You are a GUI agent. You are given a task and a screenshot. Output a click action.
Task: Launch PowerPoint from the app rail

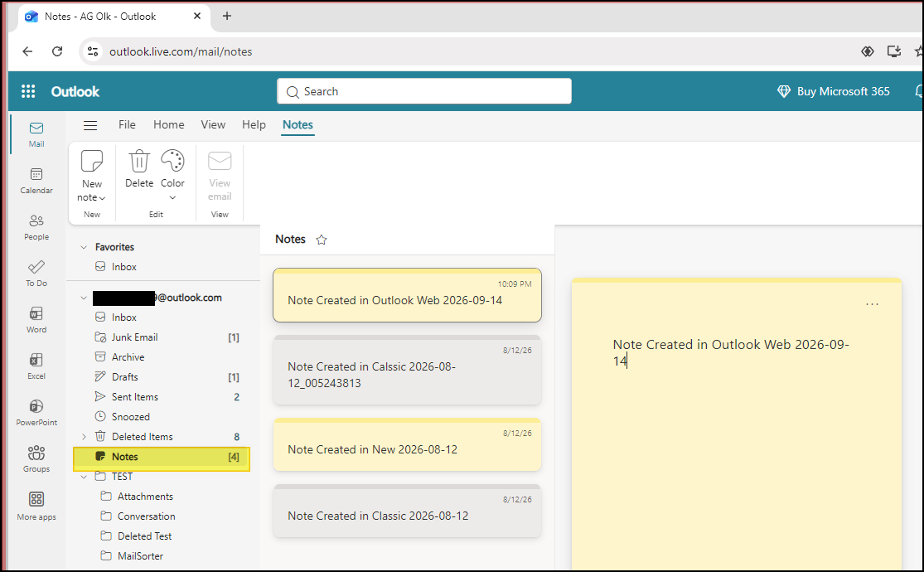[36, 414]
